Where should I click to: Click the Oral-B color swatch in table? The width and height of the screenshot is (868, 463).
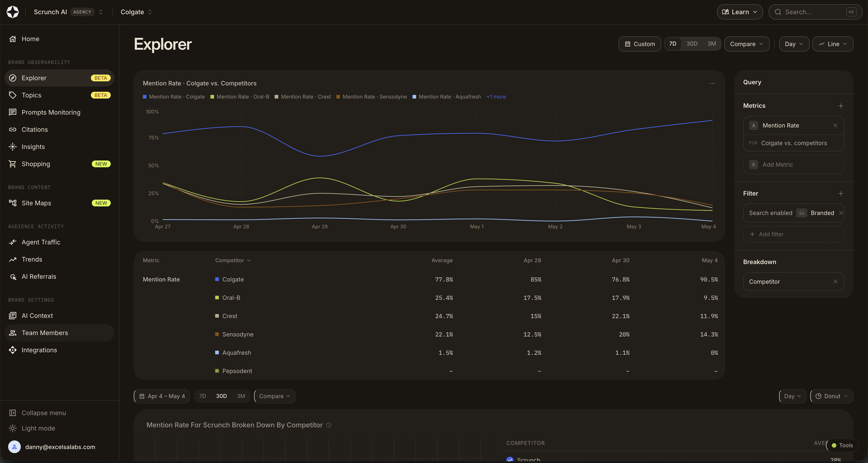(217, 298)
